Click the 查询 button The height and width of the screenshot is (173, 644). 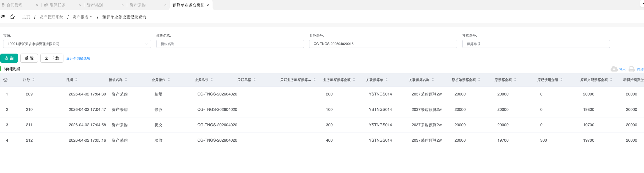pos(9,58)
